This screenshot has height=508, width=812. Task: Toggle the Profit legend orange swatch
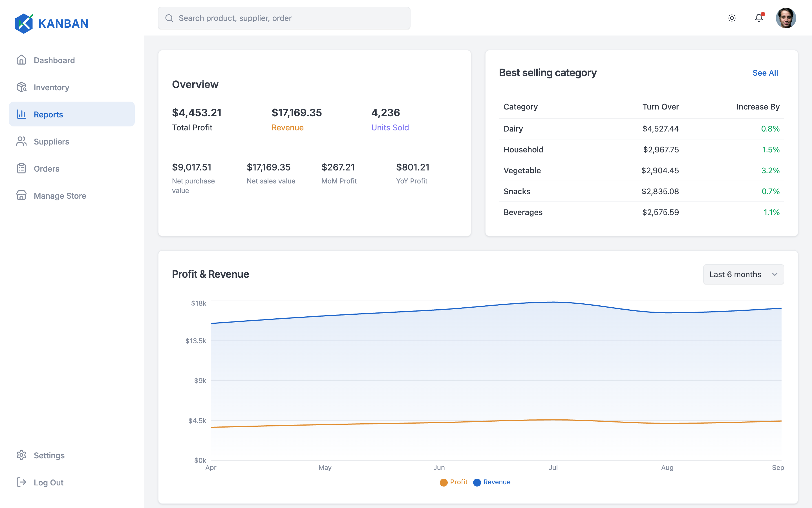click(x=443, y=483)
